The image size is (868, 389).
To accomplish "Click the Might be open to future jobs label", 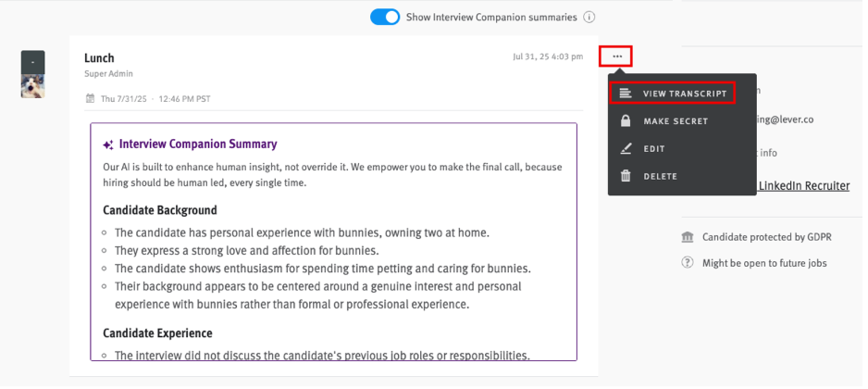I will tap(764, 263).
